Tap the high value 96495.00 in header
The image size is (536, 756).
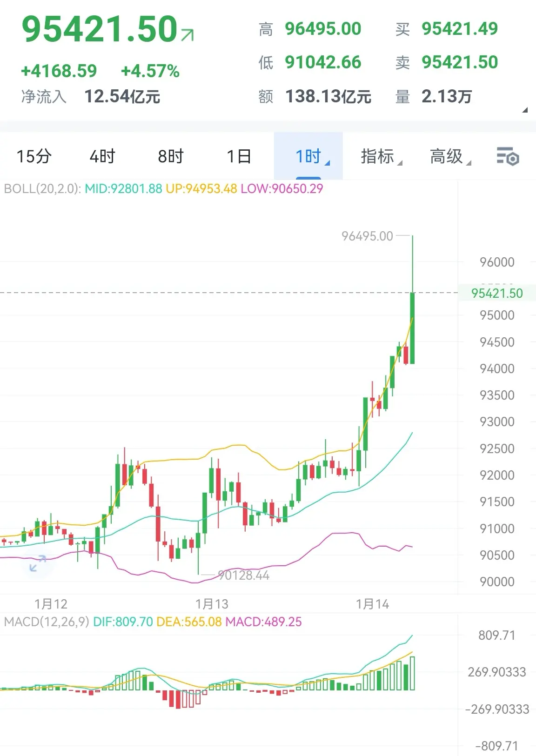click(323, 29)
